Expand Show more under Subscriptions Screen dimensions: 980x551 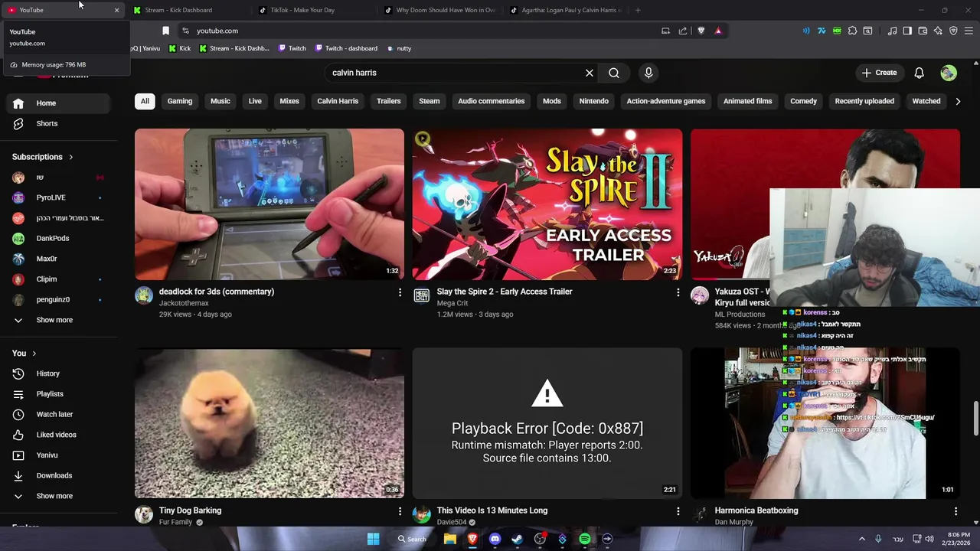59,320
